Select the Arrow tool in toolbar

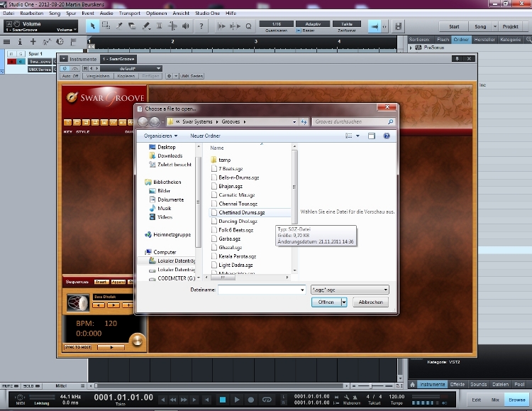92,26
